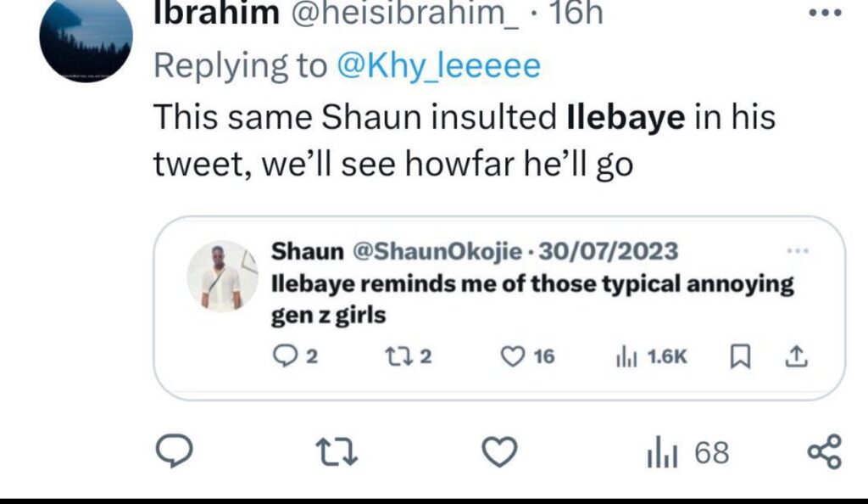The height and width of the screenshot is (504, 868).
Task: Open Ibrahim's profile avatar
Action: 86,39
